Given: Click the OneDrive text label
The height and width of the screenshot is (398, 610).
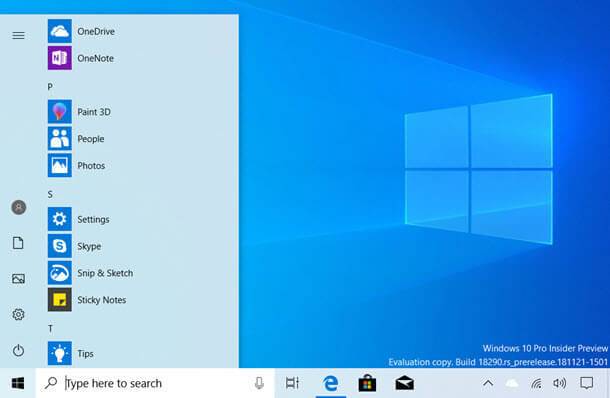Looking at the screenshot, I should pyautogui.click(x=96, y=32).
